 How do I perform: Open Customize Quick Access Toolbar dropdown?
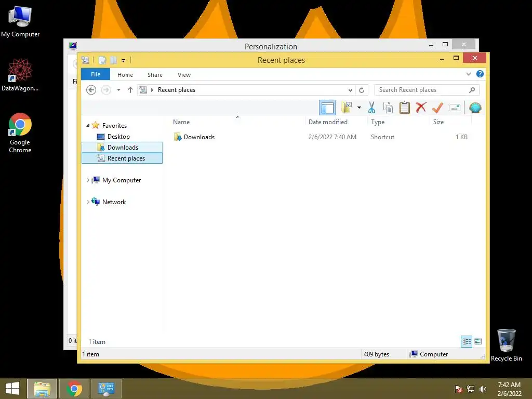124,60
